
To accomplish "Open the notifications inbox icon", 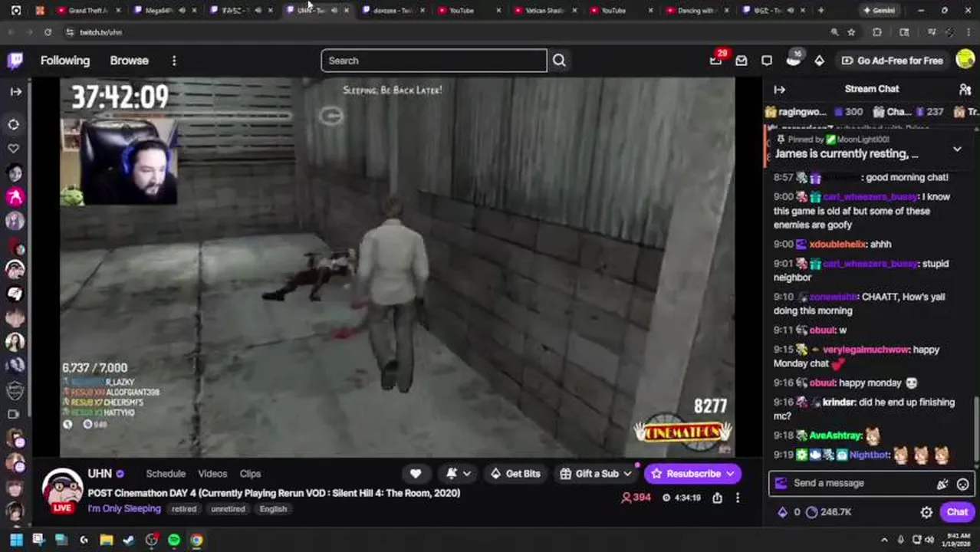I will (x=741, y=61).
